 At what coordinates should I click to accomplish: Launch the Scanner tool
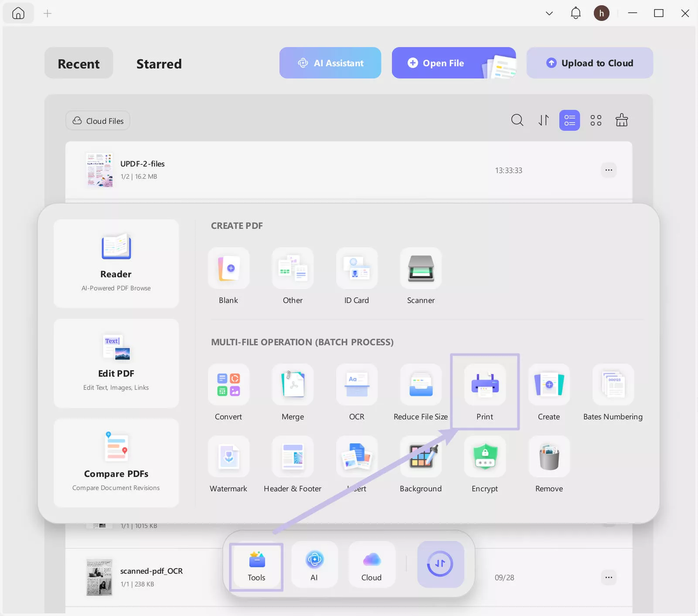[421, 268]
